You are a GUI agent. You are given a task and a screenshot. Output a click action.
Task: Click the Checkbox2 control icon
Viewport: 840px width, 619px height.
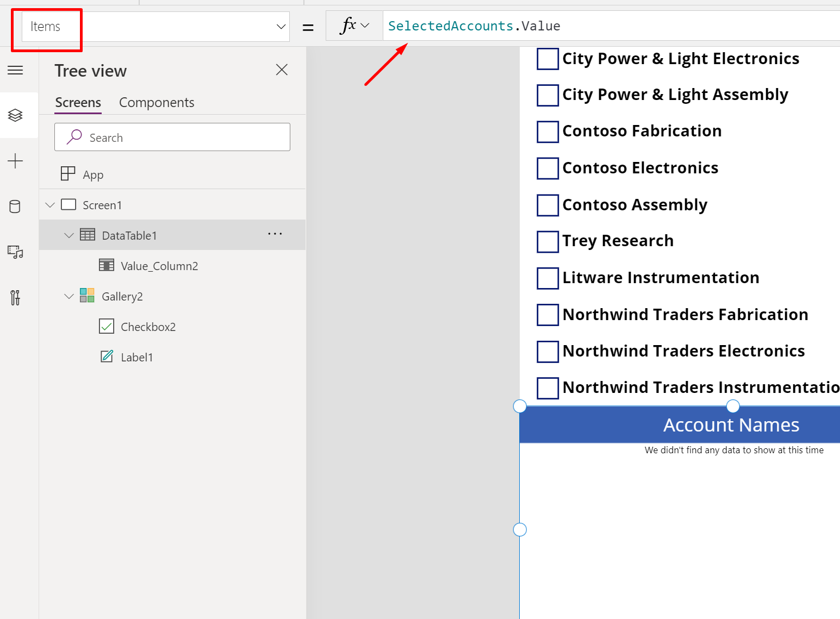107,326
